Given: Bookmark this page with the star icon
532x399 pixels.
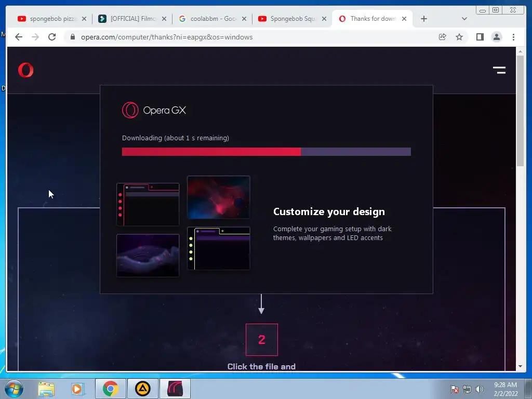Looking at the screenshot, I should [459, 37].
